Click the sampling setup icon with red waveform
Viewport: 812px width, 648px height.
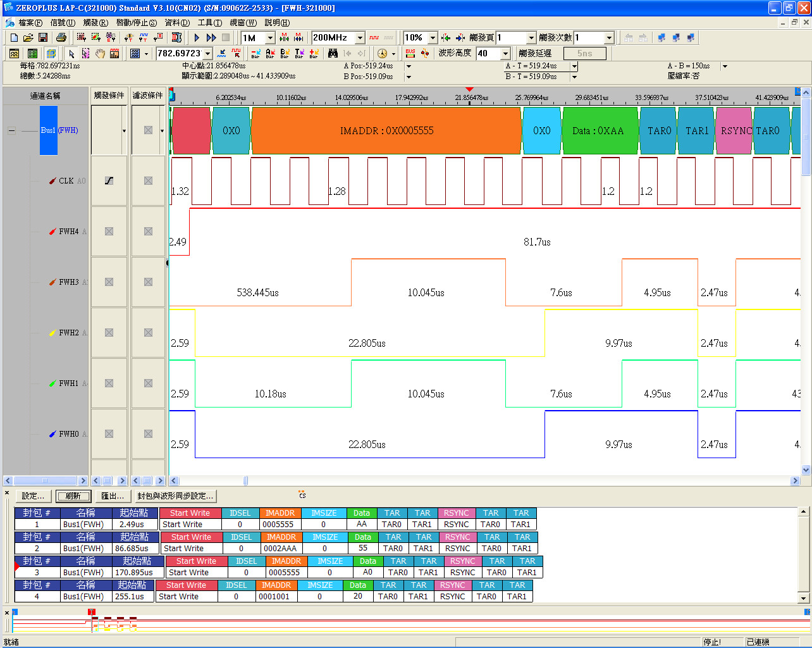pos(81,38)
